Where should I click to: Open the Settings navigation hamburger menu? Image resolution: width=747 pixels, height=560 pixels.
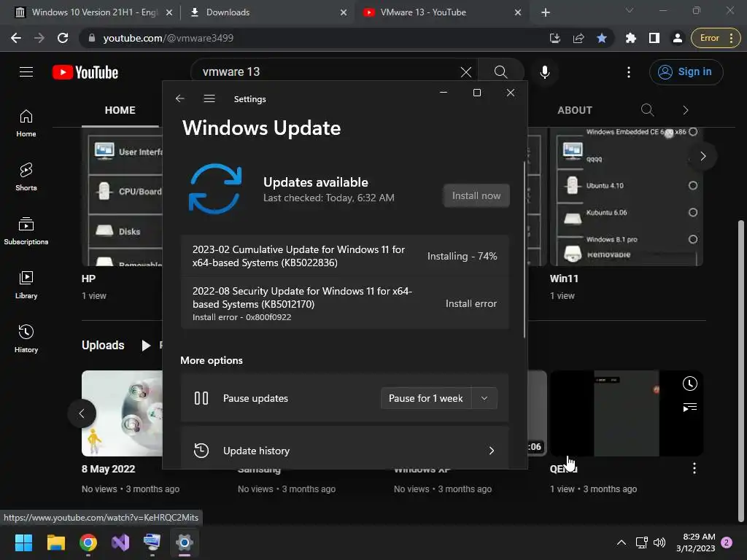[x=209, y=98]
